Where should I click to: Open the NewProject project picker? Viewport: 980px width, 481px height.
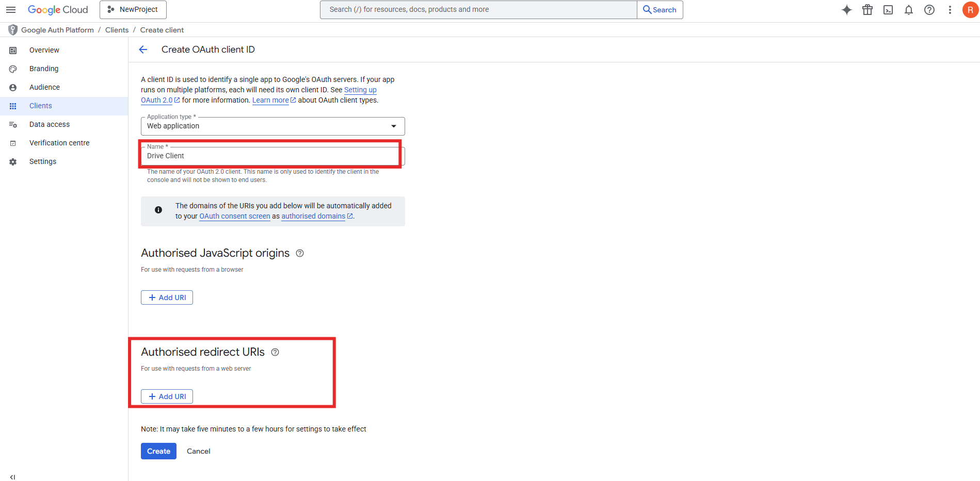(x=133, y=9)
